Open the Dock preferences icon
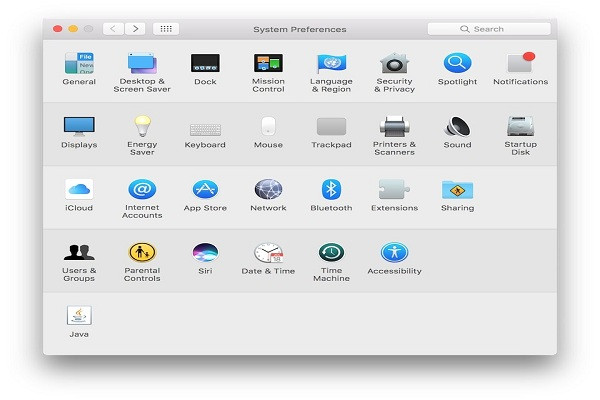Screen dimensions: 600x400 pos(205,63)
